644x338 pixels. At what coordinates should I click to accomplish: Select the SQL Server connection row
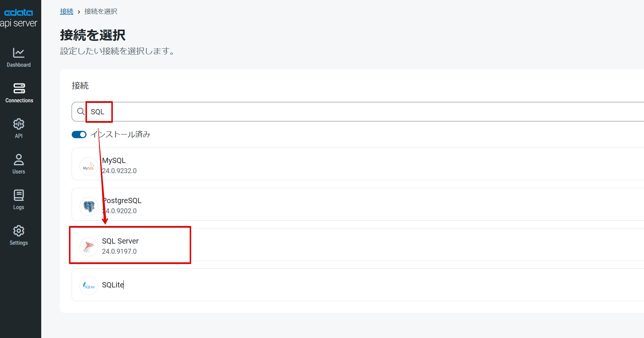[x=358, y=244]
